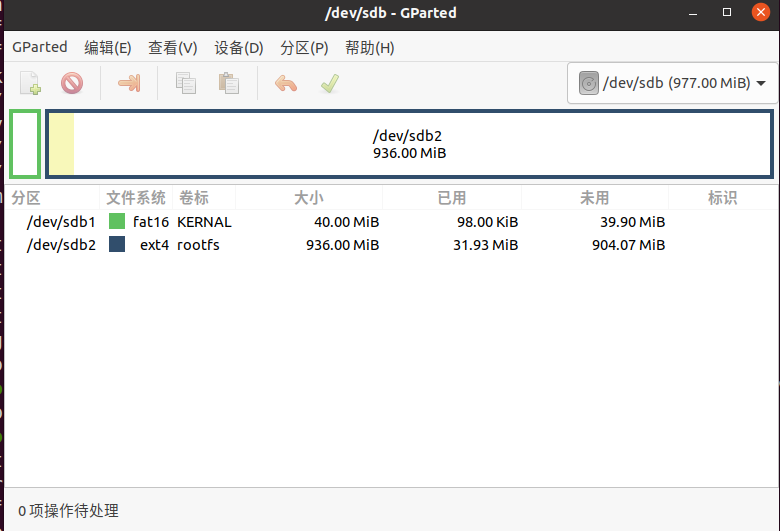Viewport: 780px width, 531px height.
Task: Click the yellow used-space area of sdb2
Action: pos(62,144)
